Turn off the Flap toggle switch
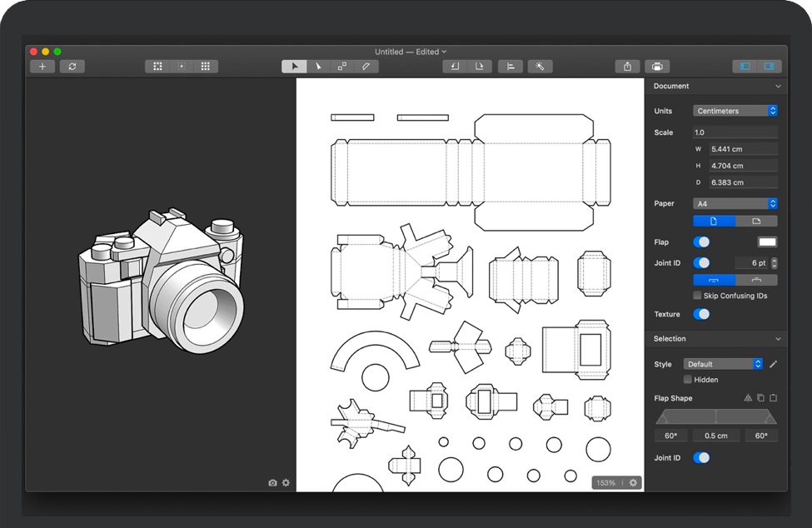The width and height of the screenshot is (812, 528). pyautogui.click(x=702, y=242)
